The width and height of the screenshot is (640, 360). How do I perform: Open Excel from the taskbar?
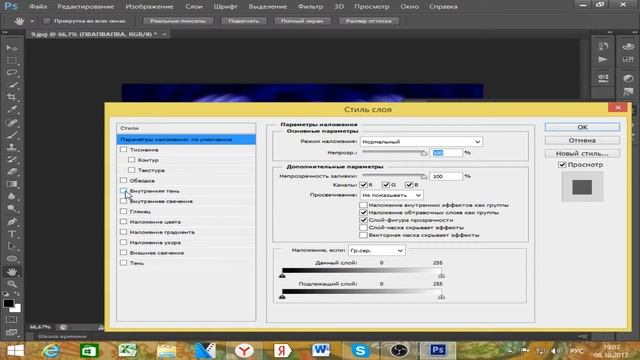point(127,351)
